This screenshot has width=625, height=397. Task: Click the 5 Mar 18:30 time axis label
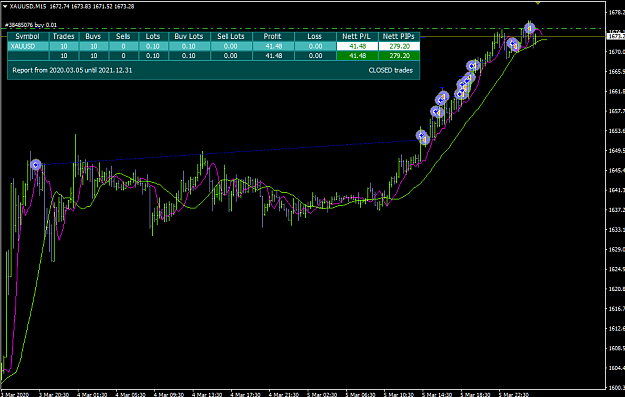coord(476,394)
